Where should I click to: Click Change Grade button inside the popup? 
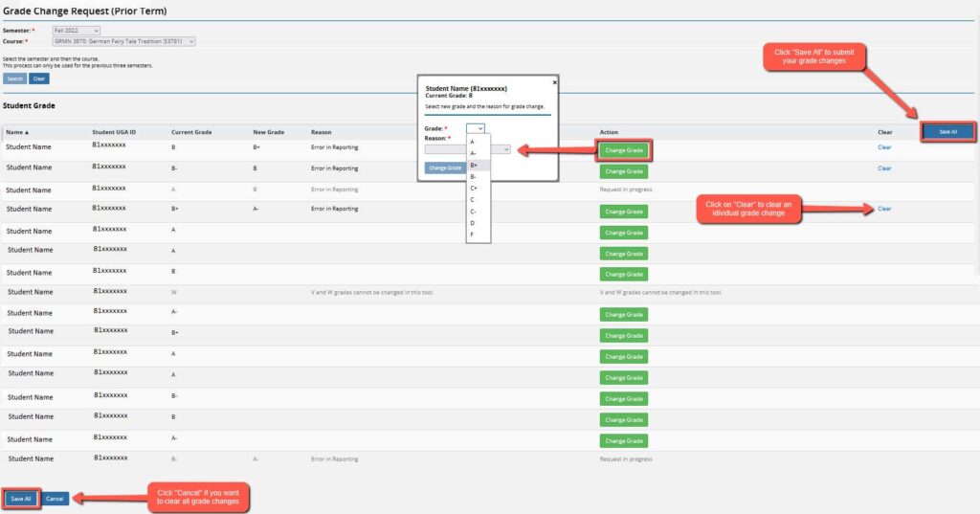(444, 168)
